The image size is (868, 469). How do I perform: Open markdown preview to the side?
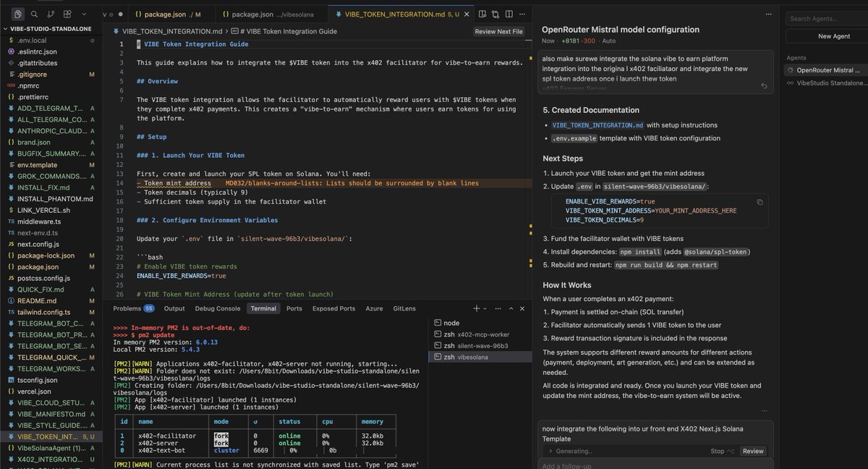484,14
